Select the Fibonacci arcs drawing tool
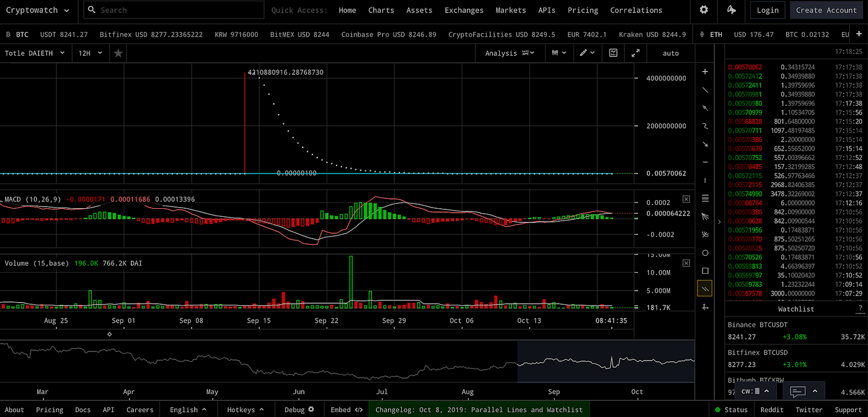Image resolution: width=868 pixels, height=417 pixels. click(x=705, y=234)
